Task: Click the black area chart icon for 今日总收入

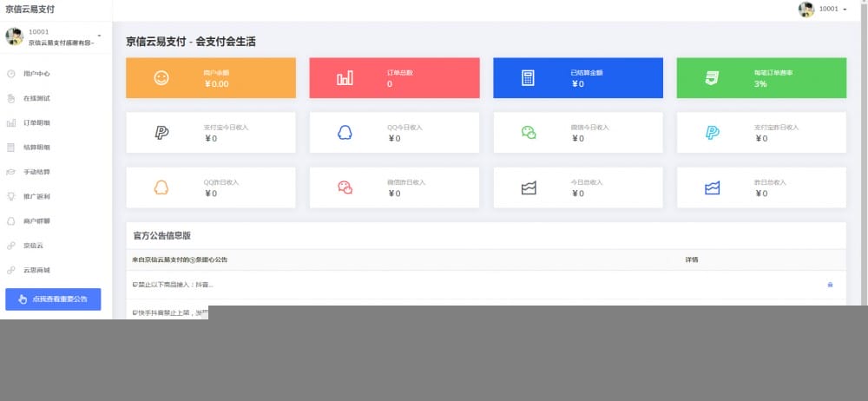Action: [x=529, y=187]
